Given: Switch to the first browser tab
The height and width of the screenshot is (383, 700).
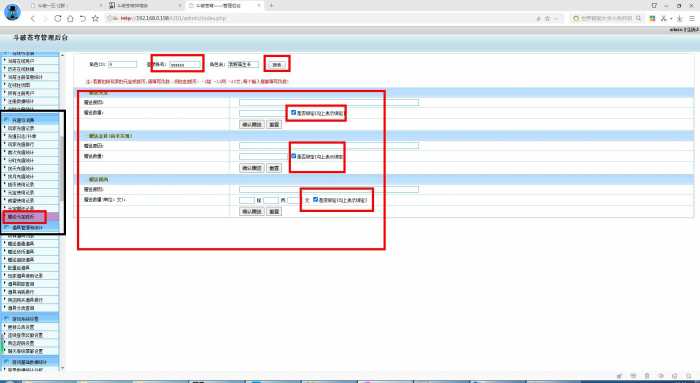Looking at the screenshot, I should click(x=65, y=5).
